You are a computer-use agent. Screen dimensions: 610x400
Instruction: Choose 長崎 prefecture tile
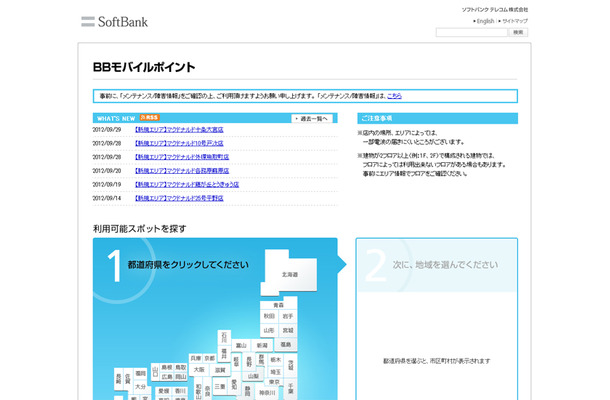(x=118, y=379)
